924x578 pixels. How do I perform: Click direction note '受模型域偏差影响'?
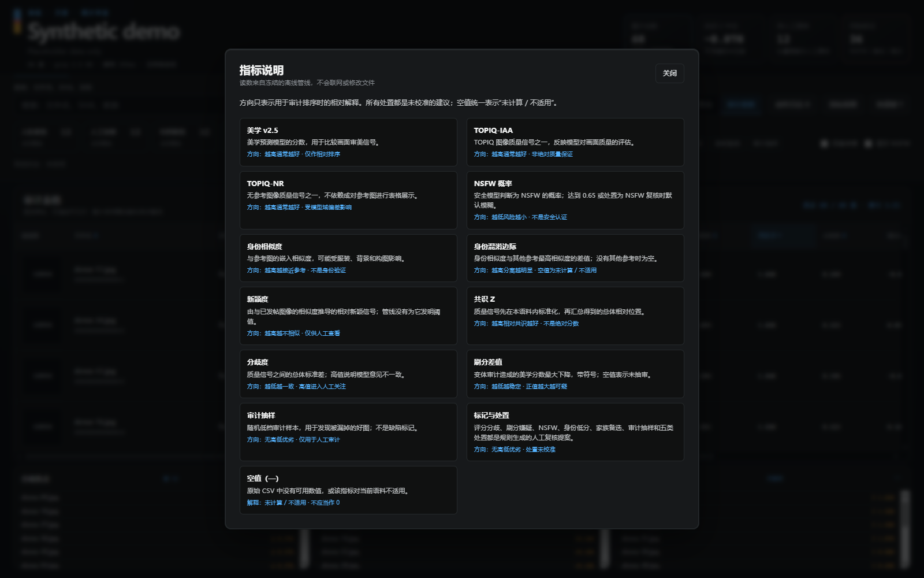328,208
